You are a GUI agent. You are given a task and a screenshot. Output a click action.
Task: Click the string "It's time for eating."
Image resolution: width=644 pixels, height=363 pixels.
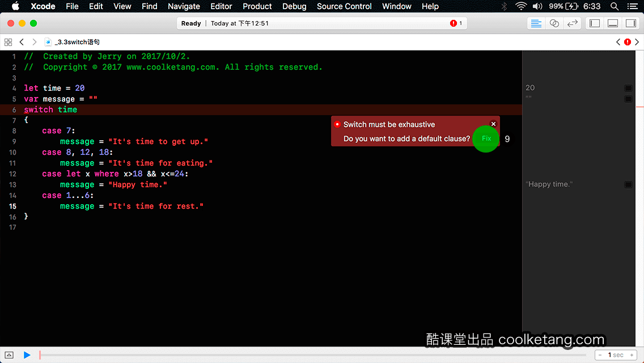160,163
